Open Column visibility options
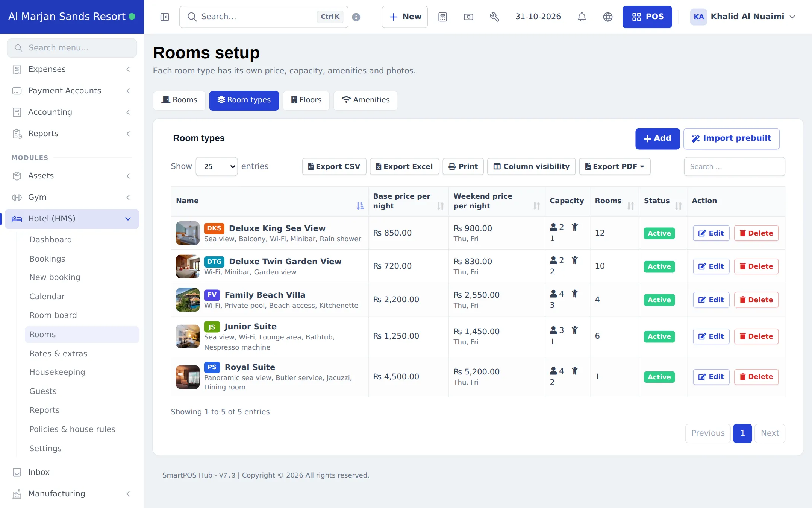 click(x=531, y=166)
